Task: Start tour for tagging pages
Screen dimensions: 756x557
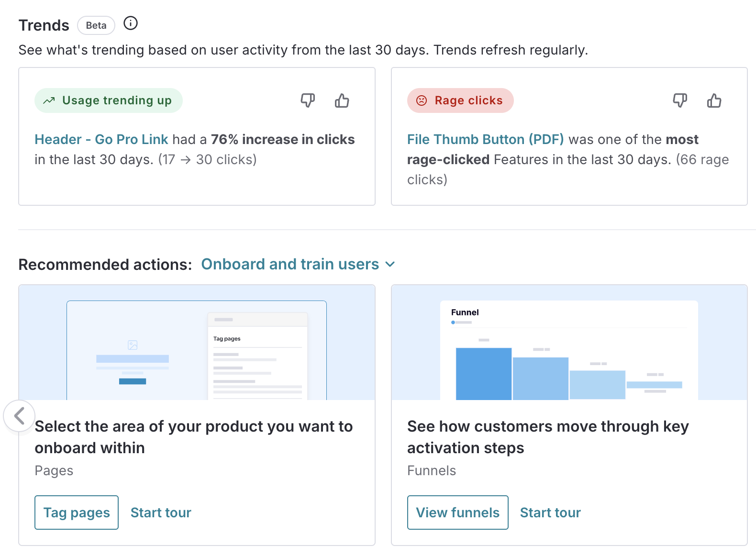Action: click(x=161, y=512)
